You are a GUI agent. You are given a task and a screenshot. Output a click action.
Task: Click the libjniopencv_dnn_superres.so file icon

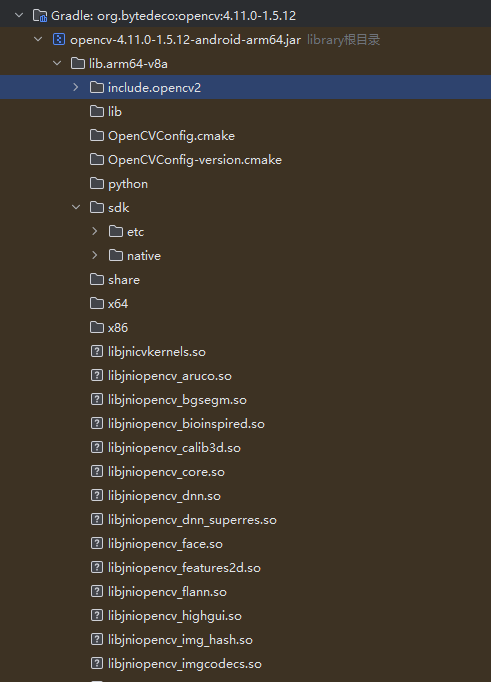tap(97, 519)
